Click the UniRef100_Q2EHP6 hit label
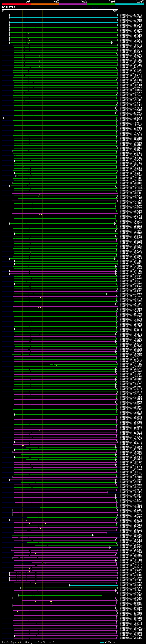The image size is (146, 644). pyautogui.click(x=131, y=294)
